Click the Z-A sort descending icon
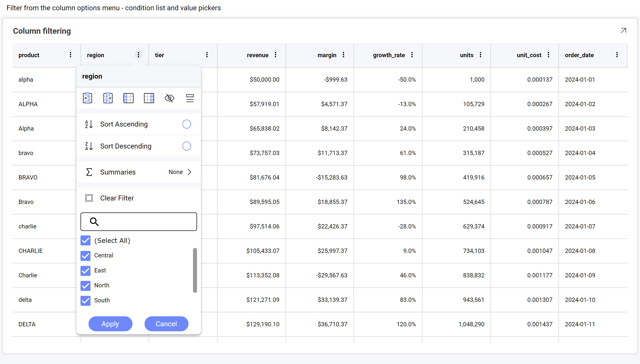Viewport: 640px width, 364px height. click(89, 146)
